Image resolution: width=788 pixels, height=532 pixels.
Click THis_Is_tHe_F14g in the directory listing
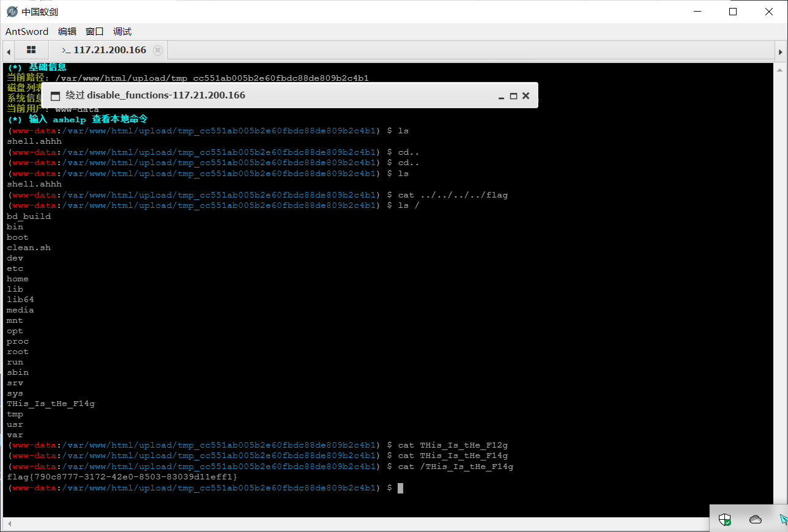pos(51,404)
